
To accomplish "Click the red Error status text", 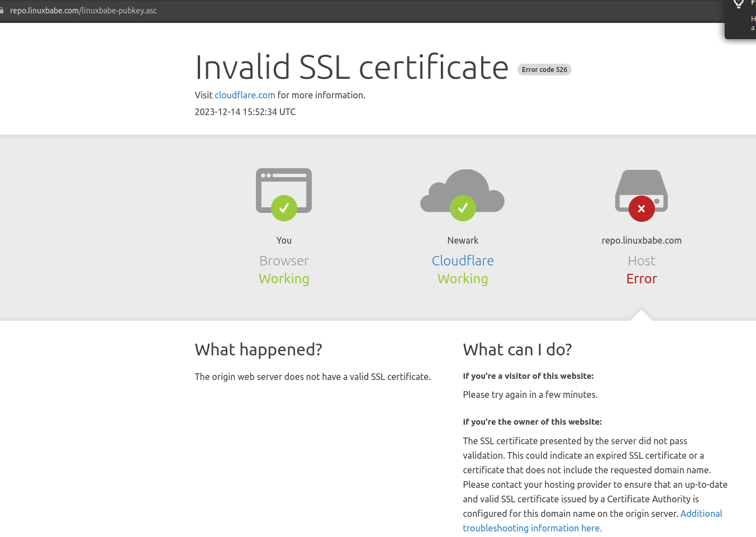I will [x=641, y=279].
